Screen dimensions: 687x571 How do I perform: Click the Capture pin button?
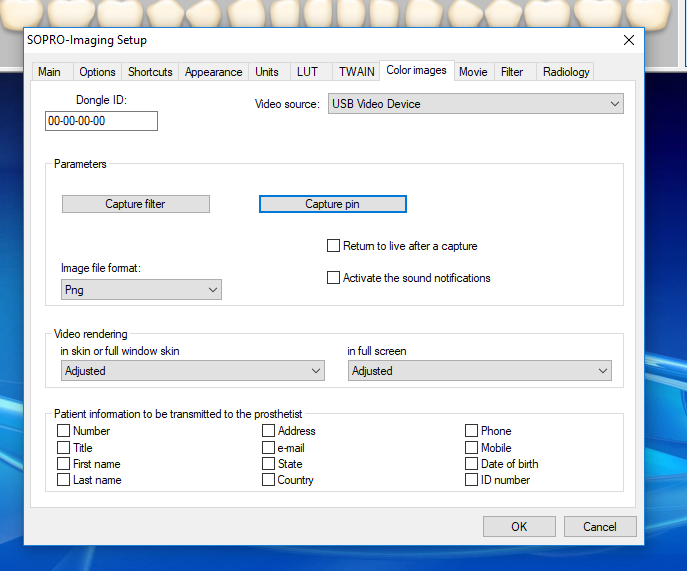pyautogui.click(x=333, y=204)
